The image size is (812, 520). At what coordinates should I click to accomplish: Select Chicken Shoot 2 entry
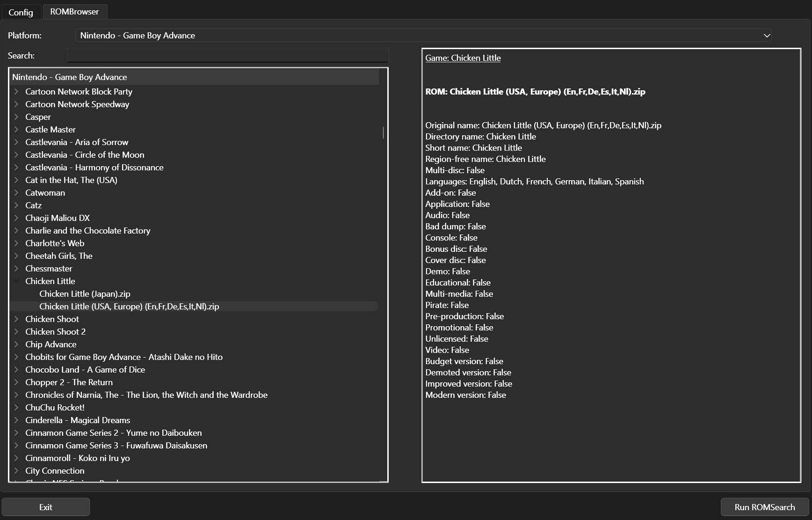pyautogui.click(x=55, y=332)
